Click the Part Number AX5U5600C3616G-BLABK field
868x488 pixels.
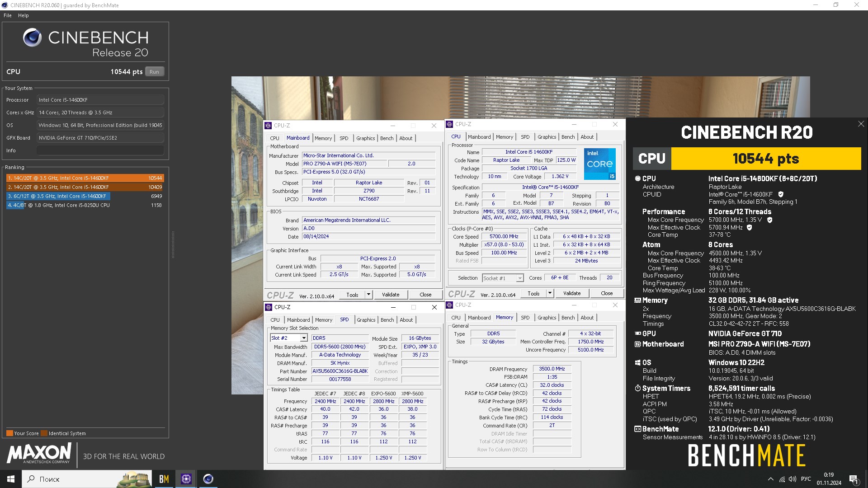[340, 371]
